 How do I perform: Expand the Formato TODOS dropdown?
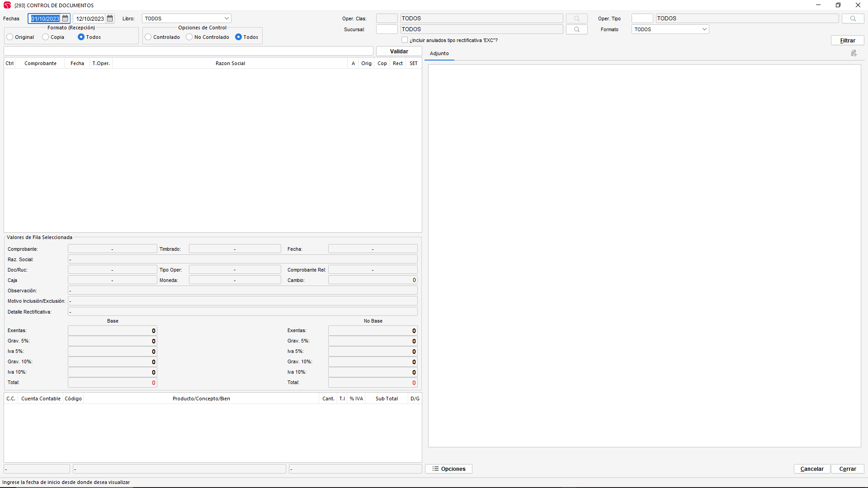coord(704,29)
